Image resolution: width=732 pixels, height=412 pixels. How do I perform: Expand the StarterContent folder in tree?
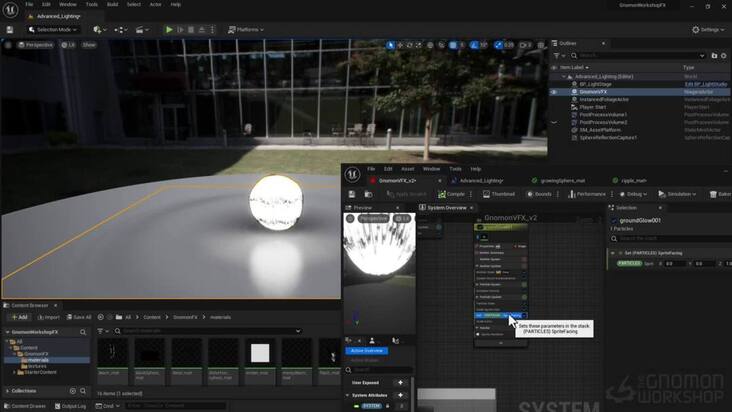coord(14,374)
